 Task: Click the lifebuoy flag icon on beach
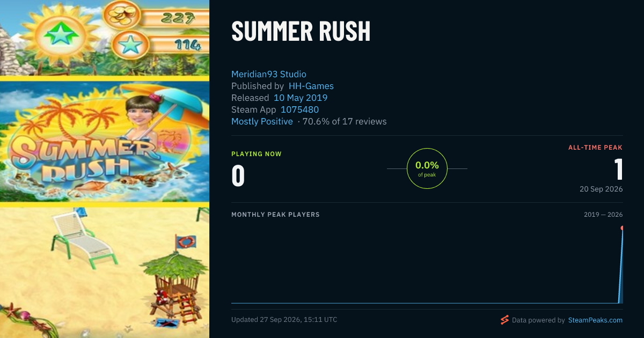click(184, 241)
